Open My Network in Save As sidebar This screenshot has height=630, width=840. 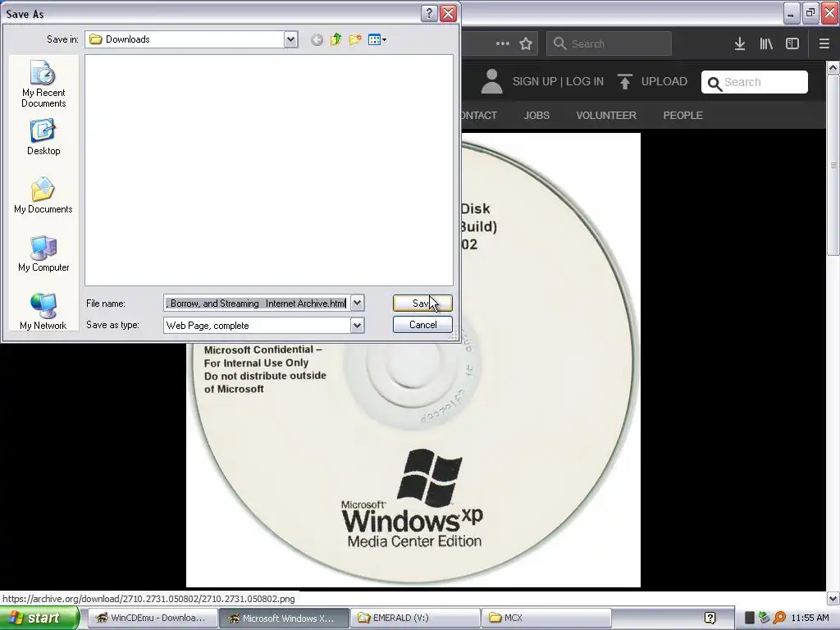point(43,311)
